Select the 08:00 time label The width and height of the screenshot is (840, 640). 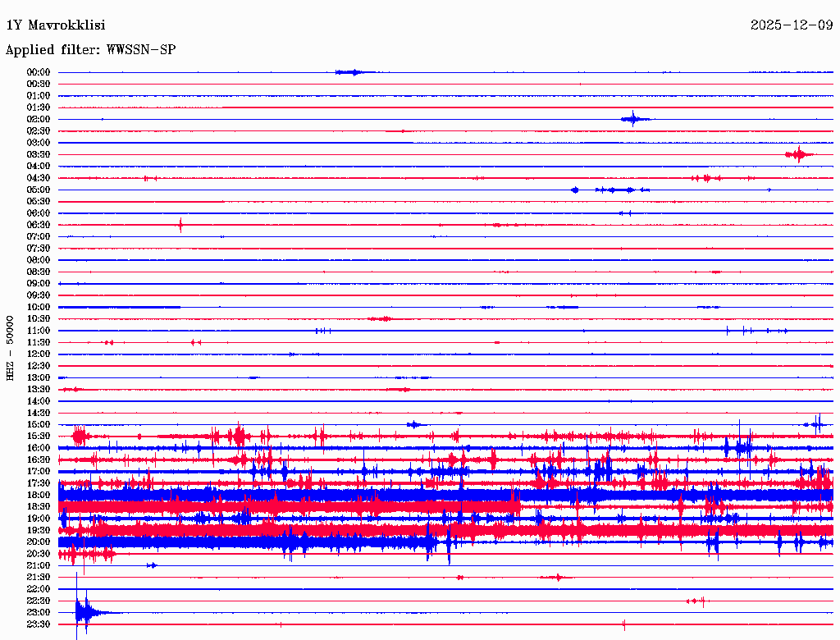(39, 260)
